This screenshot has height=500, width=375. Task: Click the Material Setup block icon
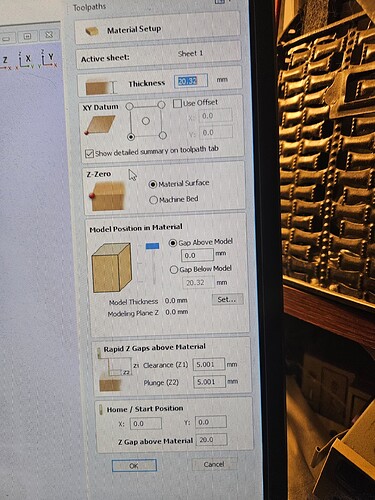[x=92, y=32]
